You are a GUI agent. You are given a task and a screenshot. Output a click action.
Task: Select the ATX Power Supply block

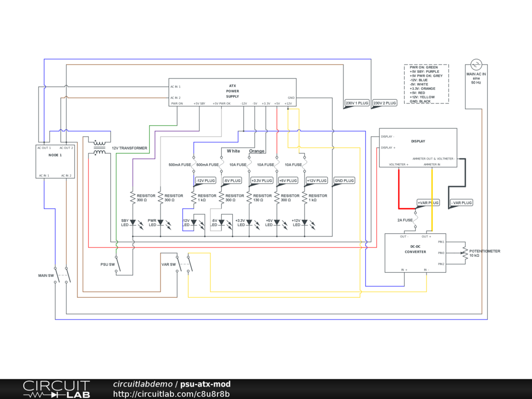point(232,92)
